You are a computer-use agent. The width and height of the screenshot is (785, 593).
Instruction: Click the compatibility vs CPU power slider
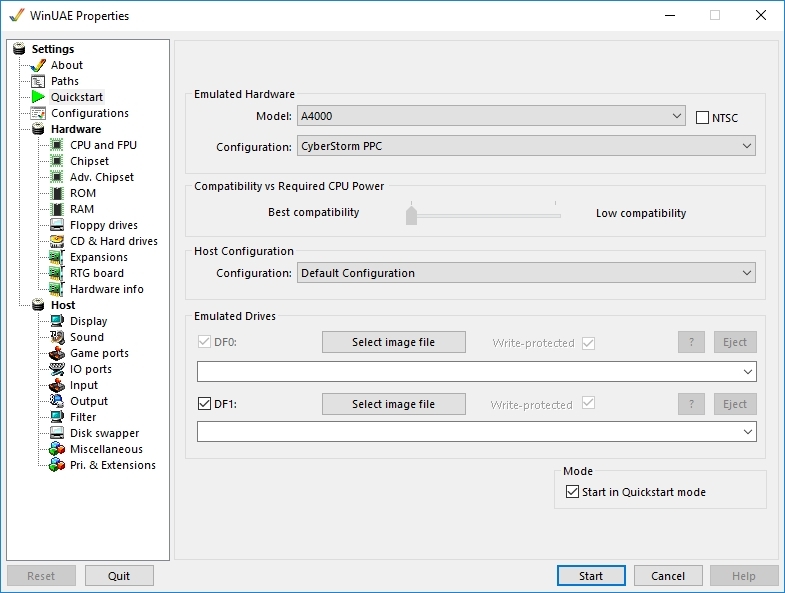point(411,214)
